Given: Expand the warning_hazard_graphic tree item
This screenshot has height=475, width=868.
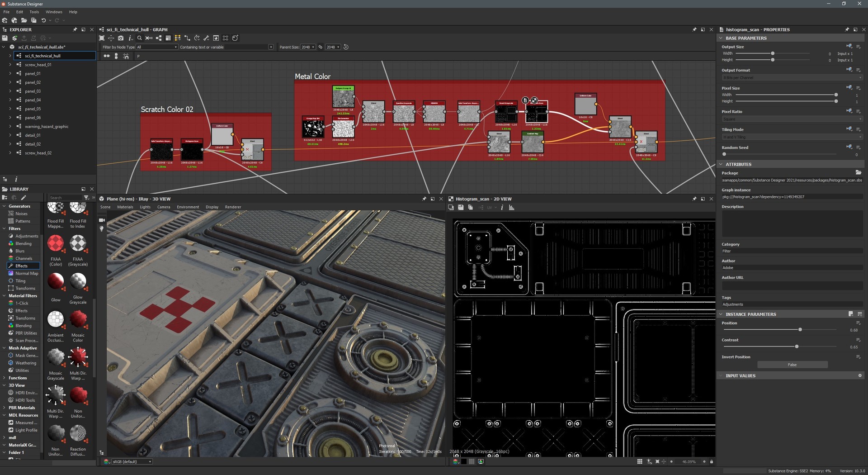Looking at the screenshot, I should tap(10, 126).
